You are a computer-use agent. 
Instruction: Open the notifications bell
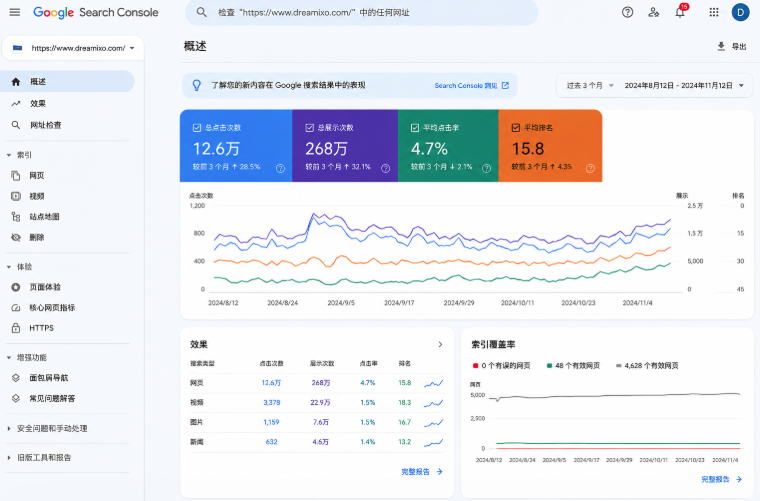tap(680, 12)
